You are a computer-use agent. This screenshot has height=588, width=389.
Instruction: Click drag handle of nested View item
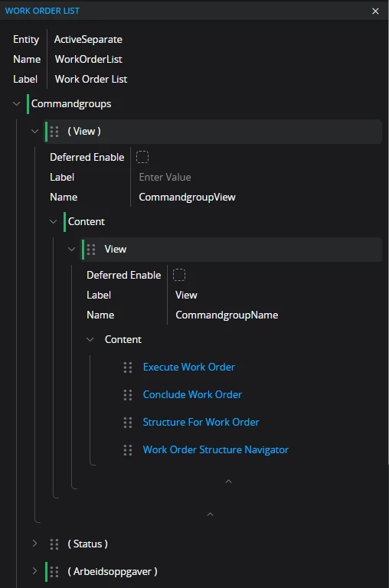tap(91, 250)
